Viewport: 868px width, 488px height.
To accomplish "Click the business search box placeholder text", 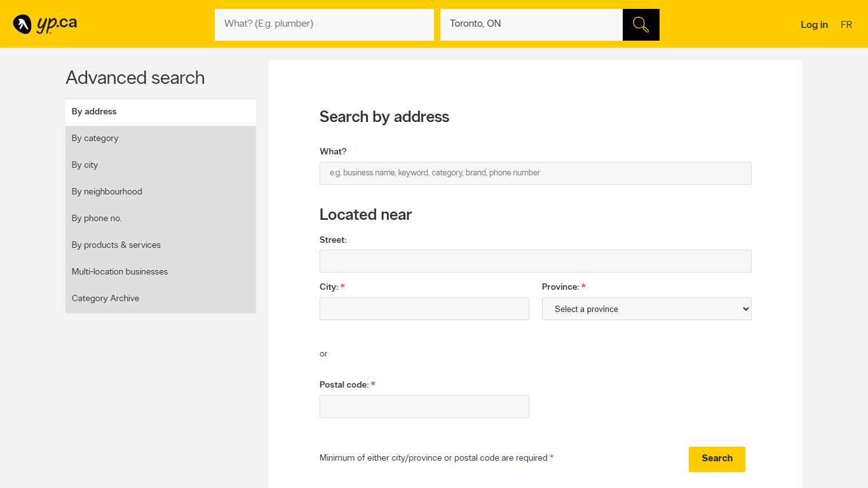I will coord(535,173).
